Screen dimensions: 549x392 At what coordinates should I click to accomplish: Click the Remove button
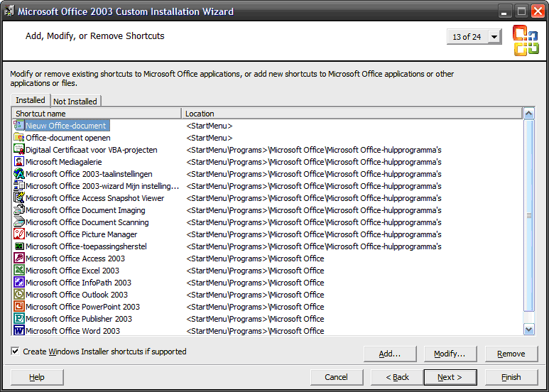511,354
